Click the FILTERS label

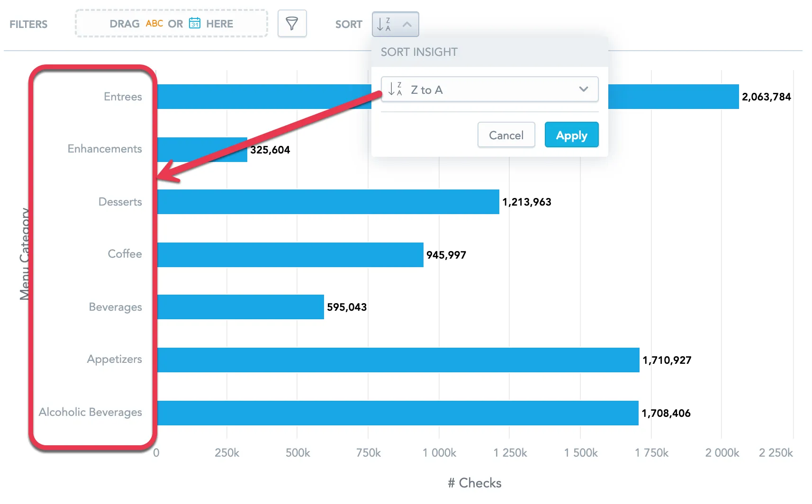click(28, 24)
